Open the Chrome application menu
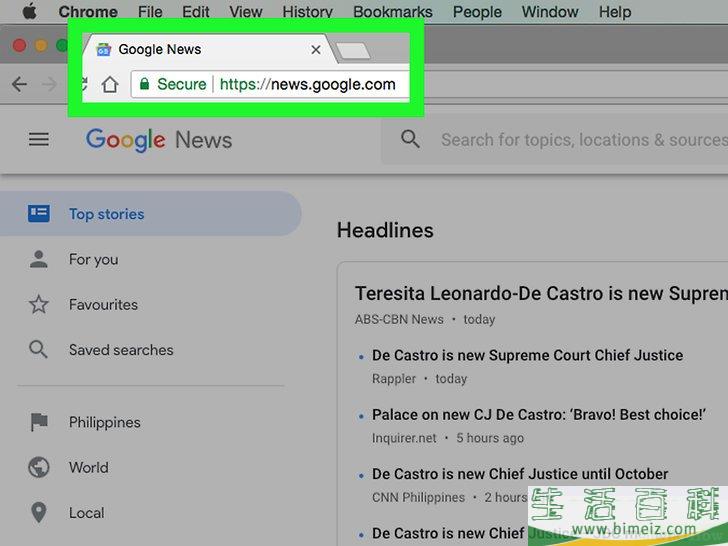This screenshot has width=728, height=546. (x=88, y=12)
